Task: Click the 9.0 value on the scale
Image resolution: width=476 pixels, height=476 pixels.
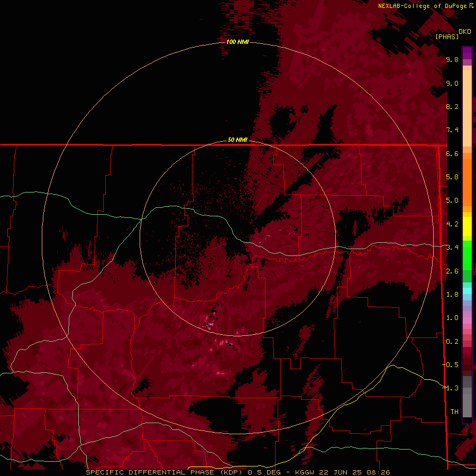Action: 452,84
